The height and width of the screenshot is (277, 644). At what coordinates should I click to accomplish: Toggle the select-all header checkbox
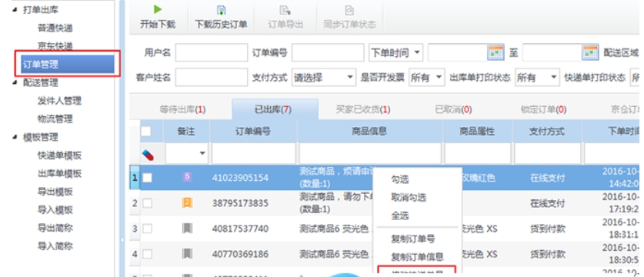pyautogui.click(x=145, y=131)
